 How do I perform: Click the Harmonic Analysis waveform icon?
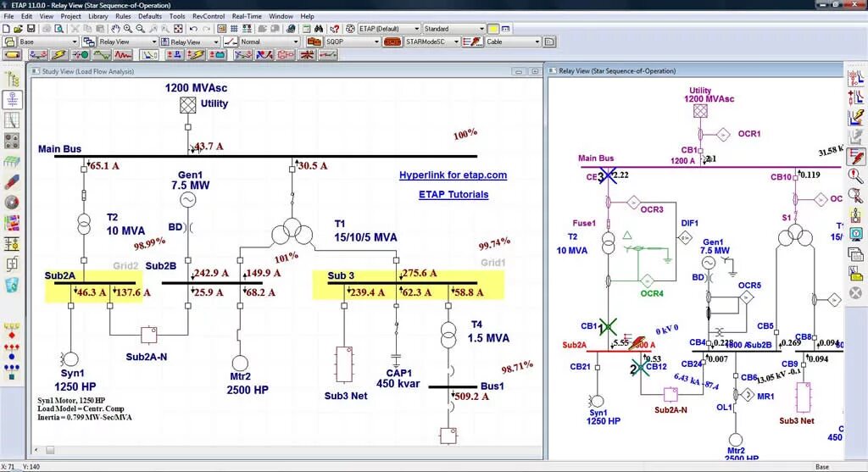pyautogui.click(x=102, y=55)
